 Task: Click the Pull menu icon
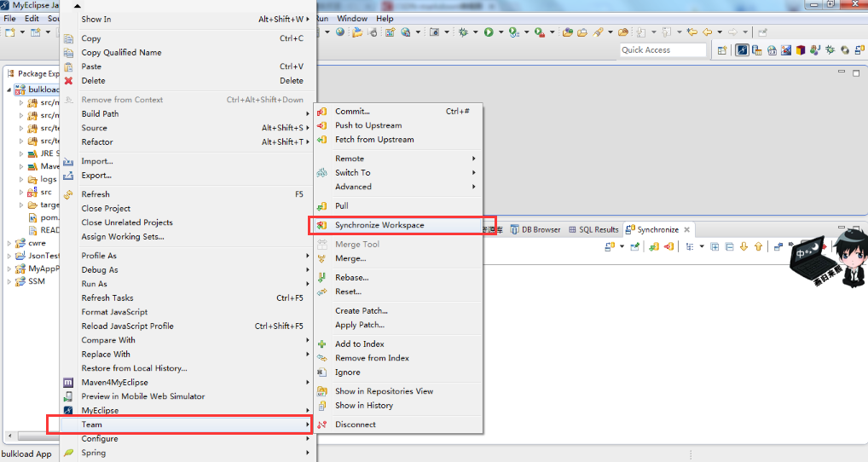[x=321, y=205]
